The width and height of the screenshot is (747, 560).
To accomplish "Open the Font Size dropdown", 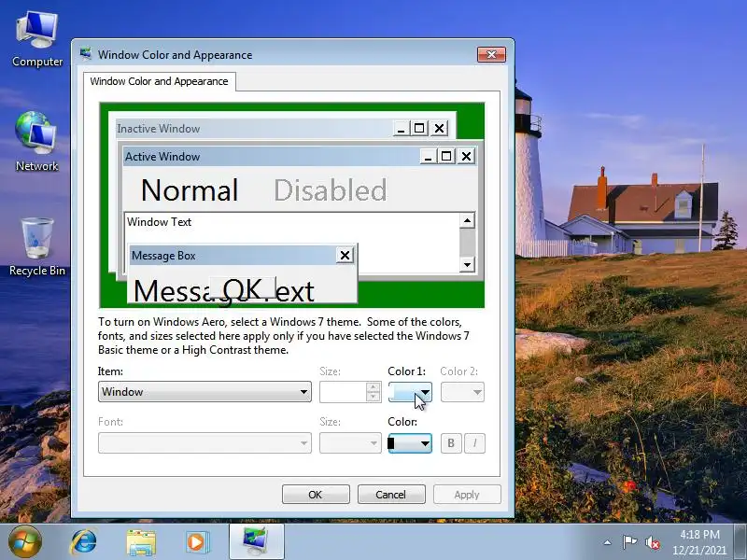I will pyautogui.click(x=351, y=443).
